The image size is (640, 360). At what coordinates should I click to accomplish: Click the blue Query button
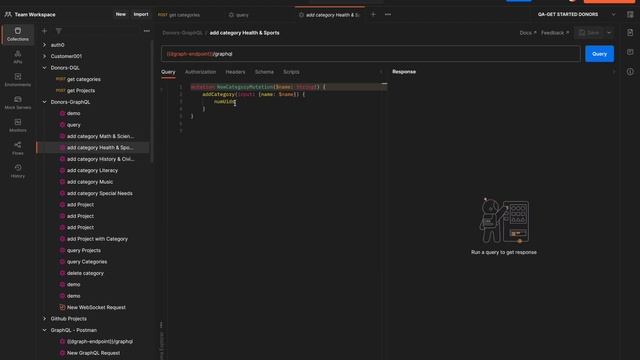click(x=599, y=54)
